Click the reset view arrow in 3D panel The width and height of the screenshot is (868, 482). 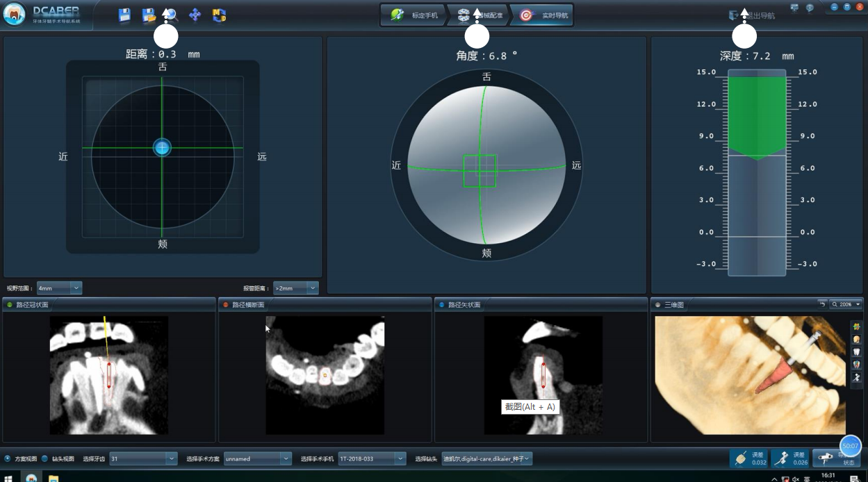coord(822,304)
